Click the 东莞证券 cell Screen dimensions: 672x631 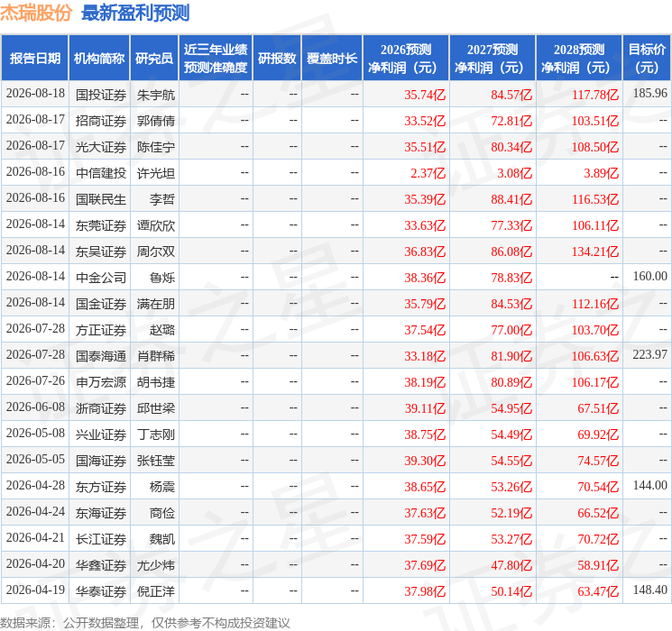[101, 224]
